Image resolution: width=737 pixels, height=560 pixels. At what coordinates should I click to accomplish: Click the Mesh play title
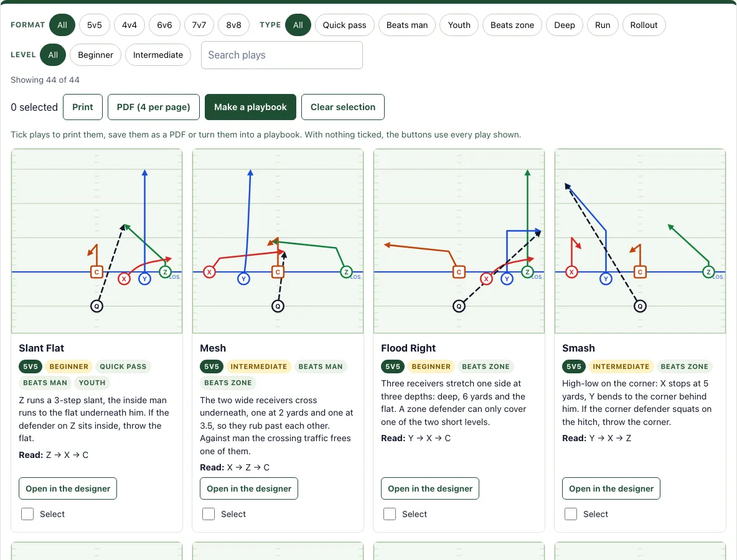click(x=213, y=348)
